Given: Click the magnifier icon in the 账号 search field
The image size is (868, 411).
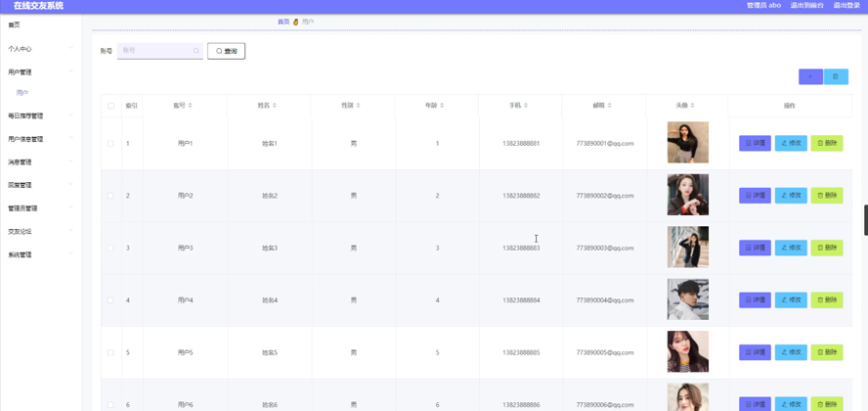Looking at the screenshot, I should [195, 51].
